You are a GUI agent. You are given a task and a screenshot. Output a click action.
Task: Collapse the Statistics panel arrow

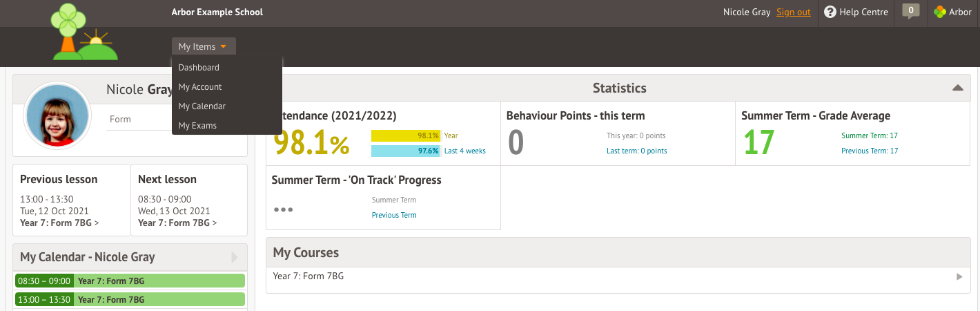tap(957, 88)
